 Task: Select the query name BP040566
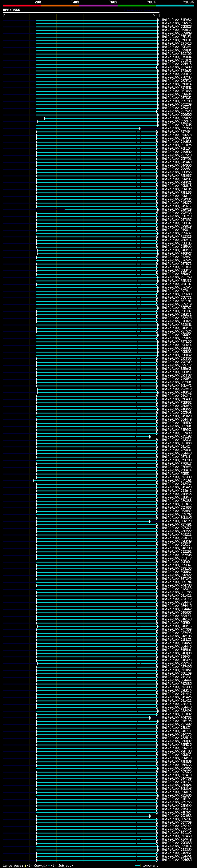point(11,10)
